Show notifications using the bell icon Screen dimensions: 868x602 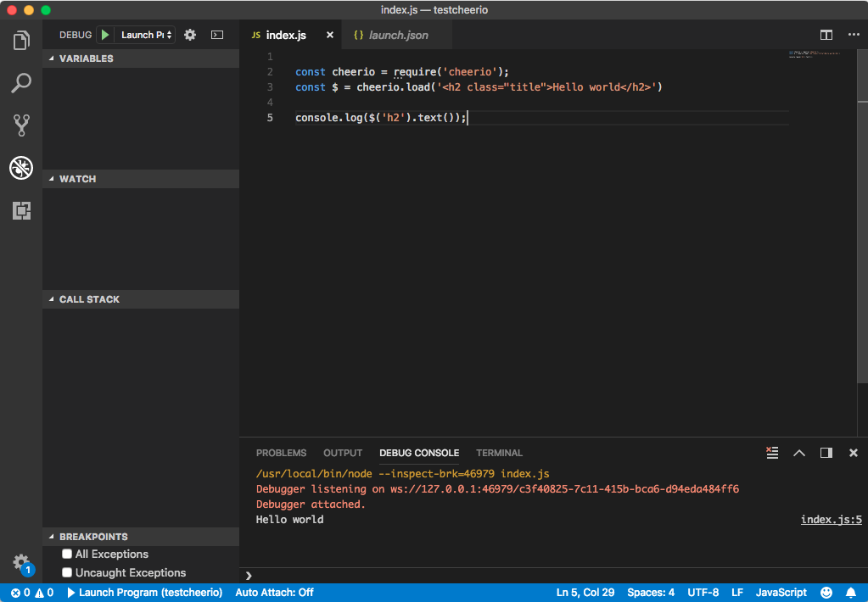[851, 593]
